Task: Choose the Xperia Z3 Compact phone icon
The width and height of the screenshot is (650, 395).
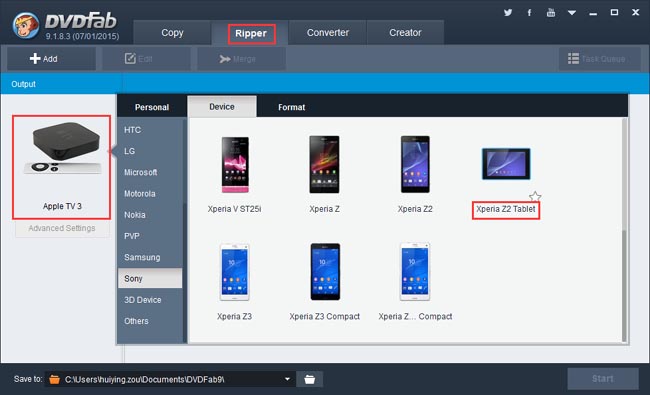Action: tap(325, 272)
